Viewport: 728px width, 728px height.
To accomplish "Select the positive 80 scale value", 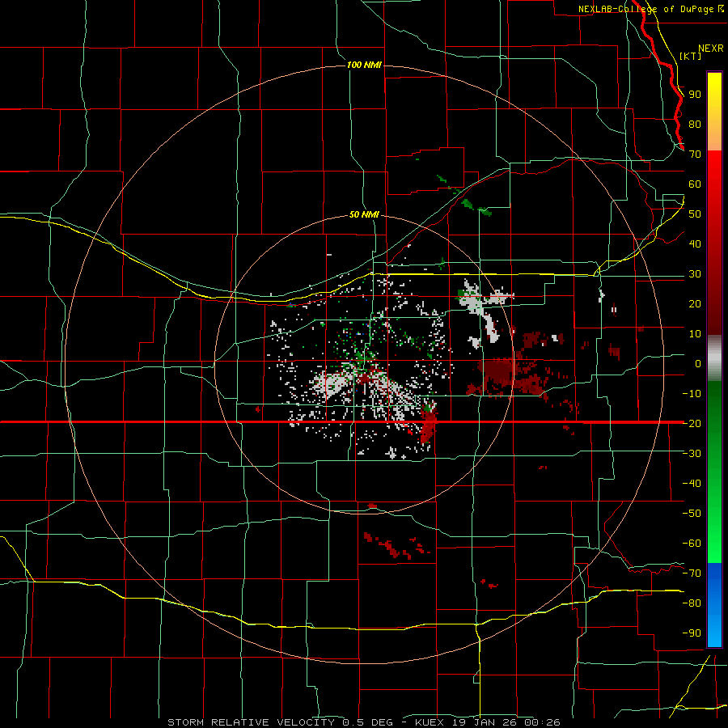I will (695, 125).
